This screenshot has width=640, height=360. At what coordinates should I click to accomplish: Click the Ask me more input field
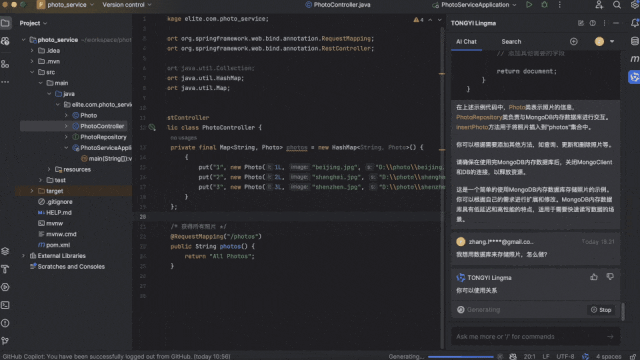[531, 337]
